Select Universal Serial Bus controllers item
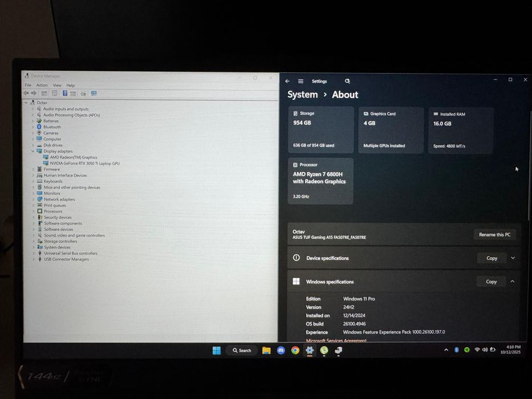Image resolution: width=532 pixels, height=399 pixels. click(71, 254)
